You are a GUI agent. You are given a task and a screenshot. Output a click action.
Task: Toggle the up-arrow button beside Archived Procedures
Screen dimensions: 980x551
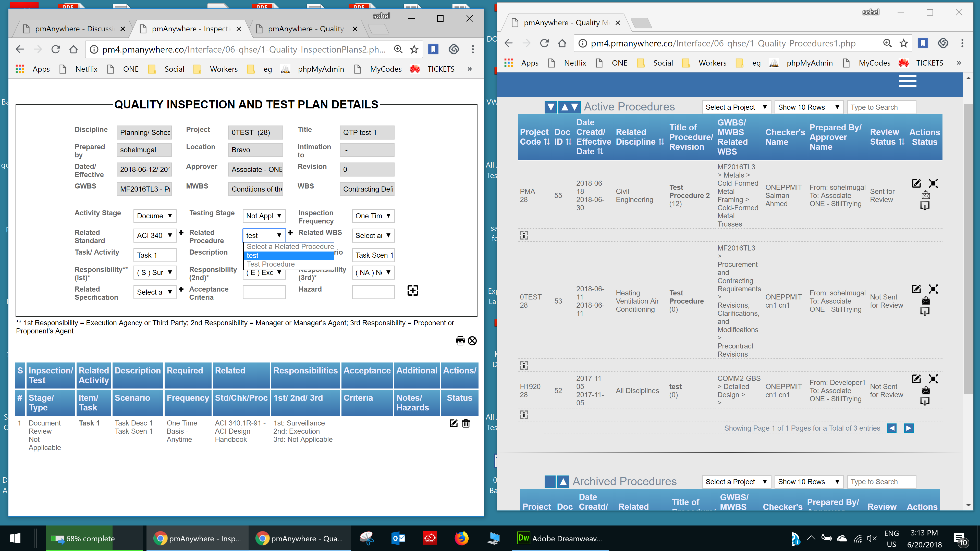[x=563, y=482]
